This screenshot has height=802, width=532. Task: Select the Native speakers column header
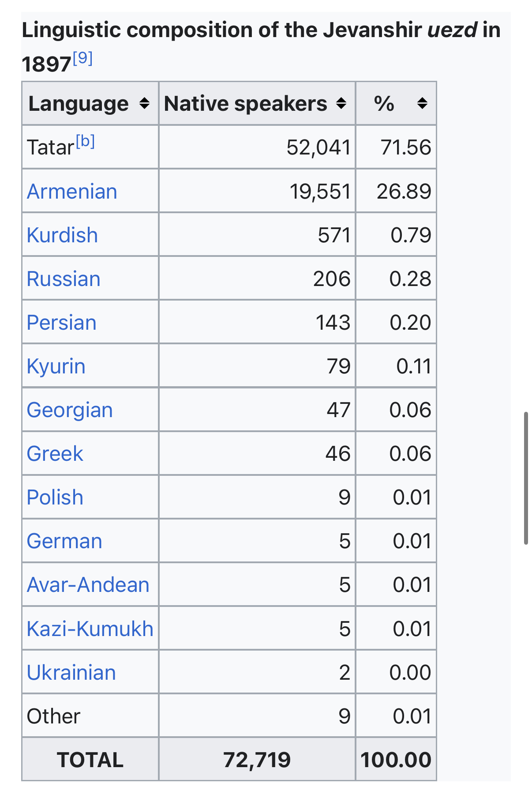click(257, 104)
